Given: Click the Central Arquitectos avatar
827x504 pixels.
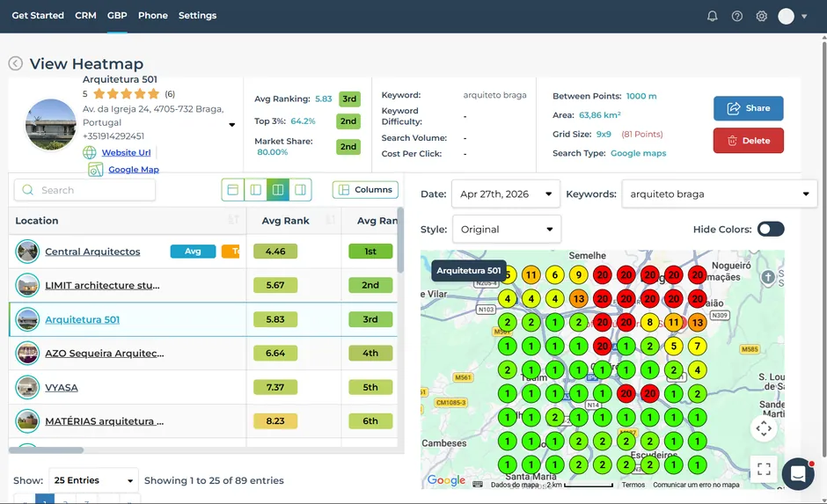Looking at the screenshot, I should 27,252.
